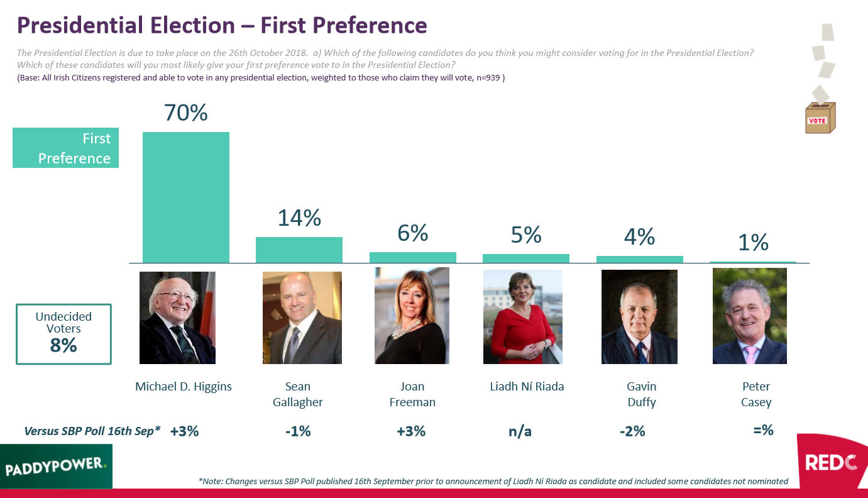The image size is (868, 498).
Task: Click Liadh Ní Riada's photo
Action: tap(523, 317)
